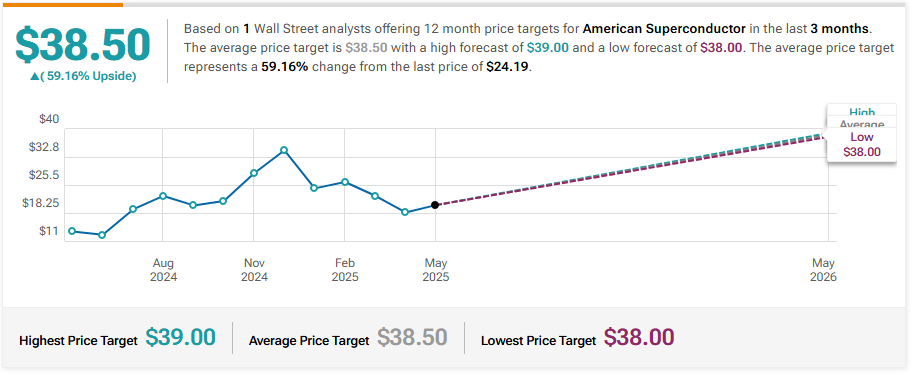The image size is (915, 375).
Task: Click the large $38.50 price target headline
Action: (82, 45)
